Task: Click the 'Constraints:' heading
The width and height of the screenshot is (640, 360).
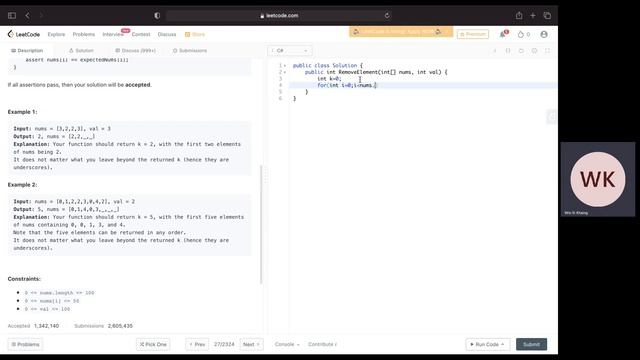Action: (24, 279)
